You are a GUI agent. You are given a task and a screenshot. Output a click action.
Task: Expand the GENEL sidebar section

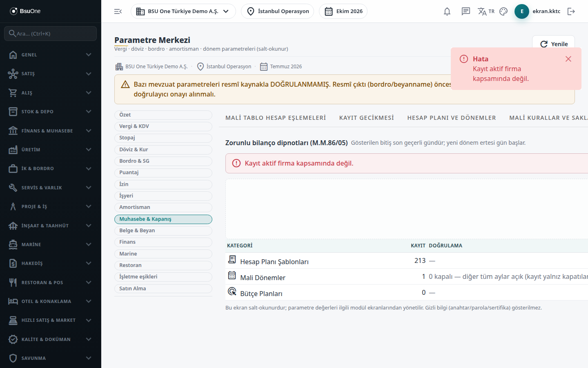(x=51, y=55)
